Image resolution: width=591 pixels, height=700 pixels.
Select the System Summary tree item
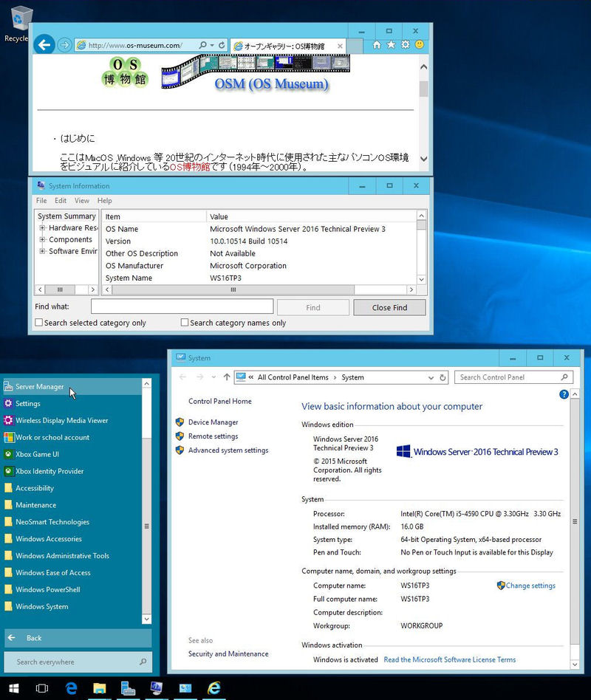coord(66,216)
